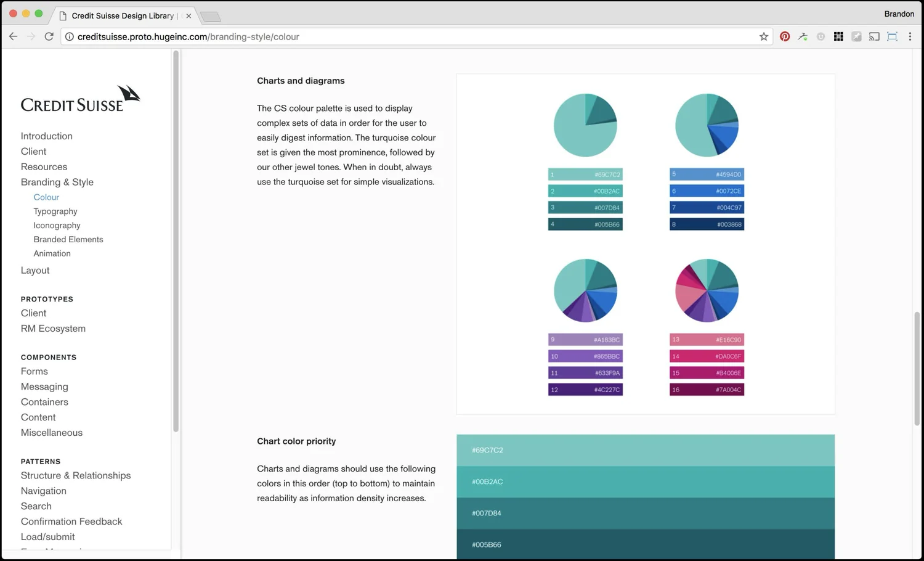924x561 pixels.
Task: Click the pie chart with pink slices
Action: (707, 290)
